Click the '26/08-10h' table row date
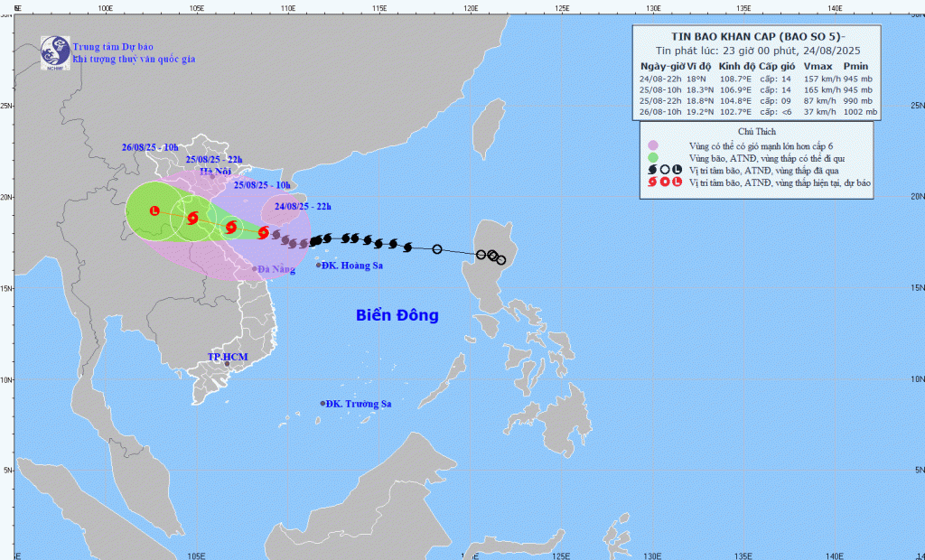This screenshot has height=560, width=925. pyautogui.click(x=660, y=111)
